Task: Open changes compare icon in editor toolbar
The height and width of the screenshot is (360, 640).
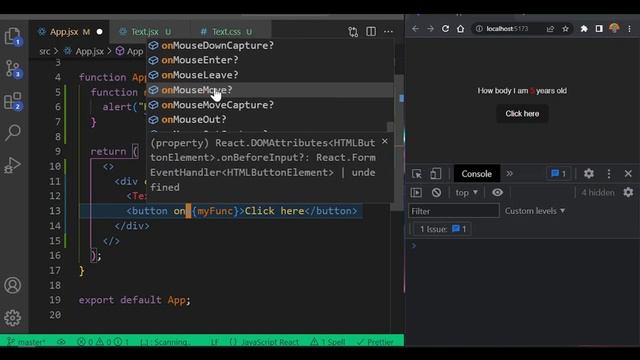Action: (353, 31)
